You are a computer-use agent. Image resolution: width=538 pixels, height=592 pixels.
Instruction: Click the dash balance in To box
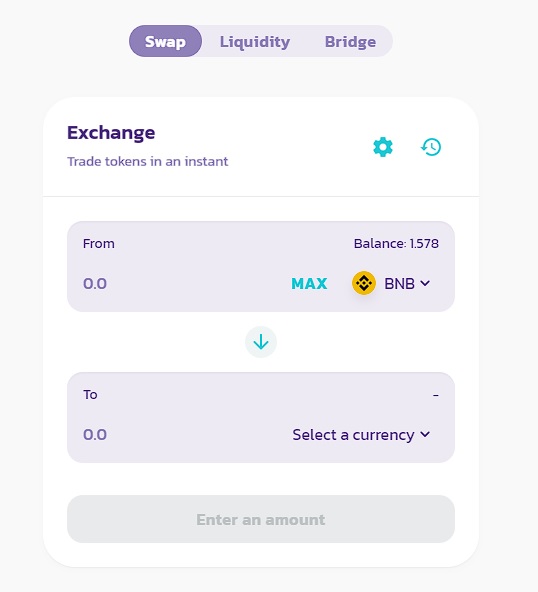[x=436, y=395]
